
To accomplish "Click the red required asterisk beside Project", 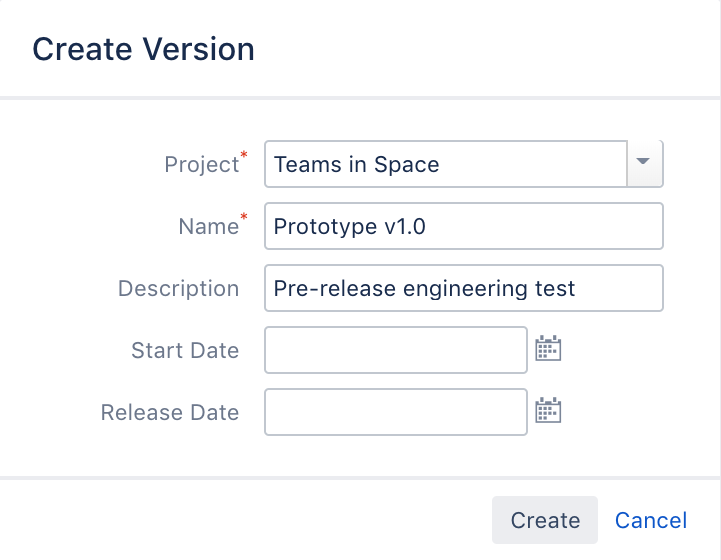I will [x=243, y=155].
